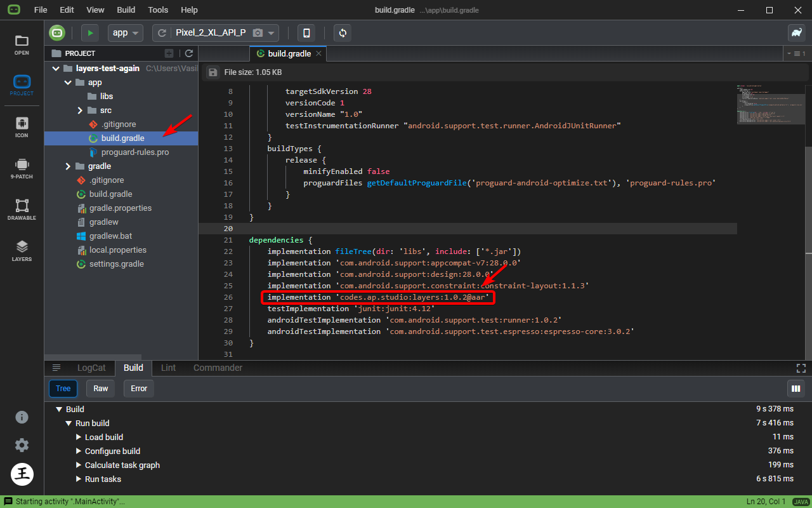Click the device phone toolbar icon
Viewport: 812px width, 508px height.
click(x=307, y=33)
